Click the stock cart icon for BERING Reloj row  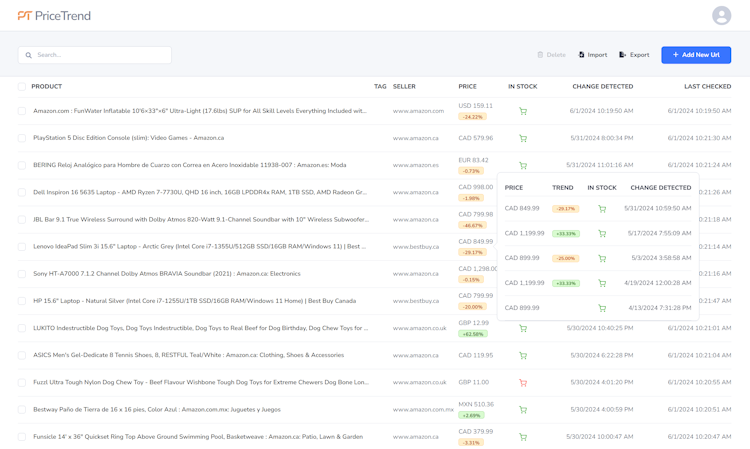point(523,165)
